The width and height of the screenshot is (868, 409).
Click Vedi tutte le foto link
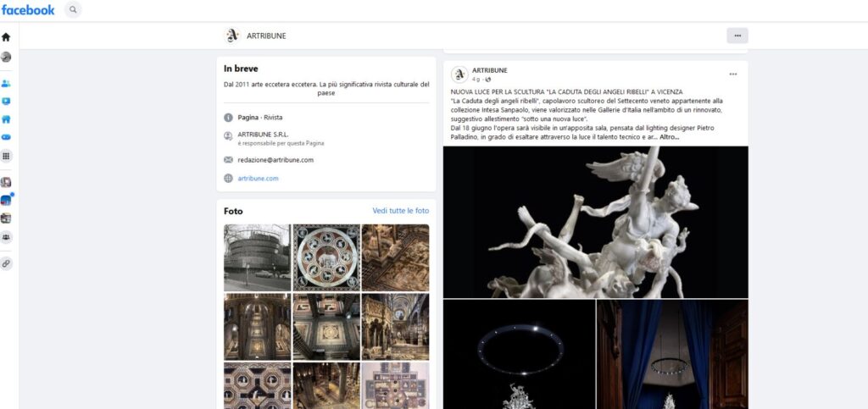coord(401,211)
